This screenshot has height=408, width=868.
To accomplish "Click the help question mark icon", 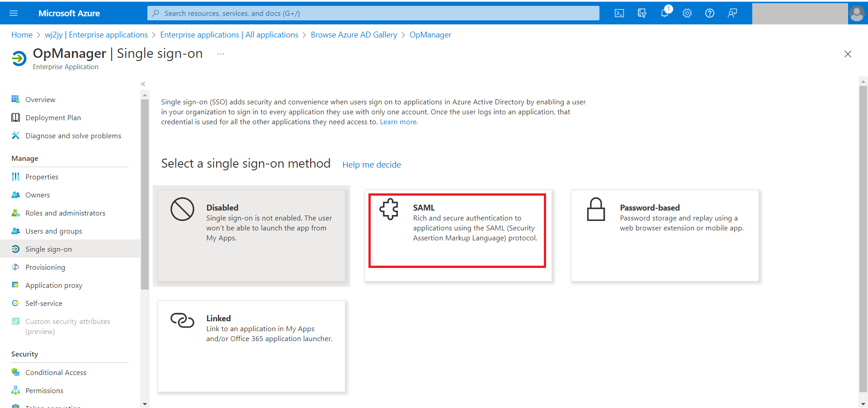I will click(x=710, y=13).
